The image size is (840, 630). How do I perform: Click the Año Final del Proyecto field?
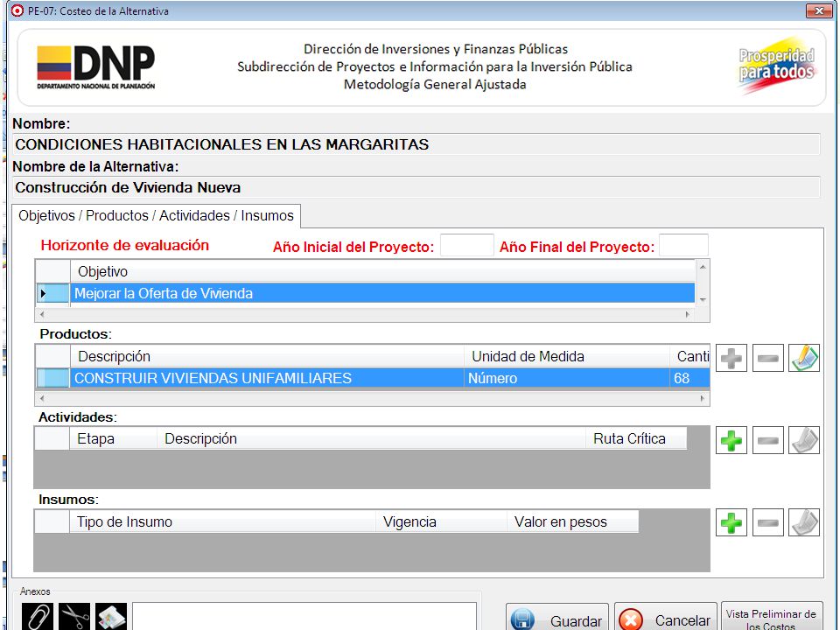pyautogui.click(x=683, y=245)
